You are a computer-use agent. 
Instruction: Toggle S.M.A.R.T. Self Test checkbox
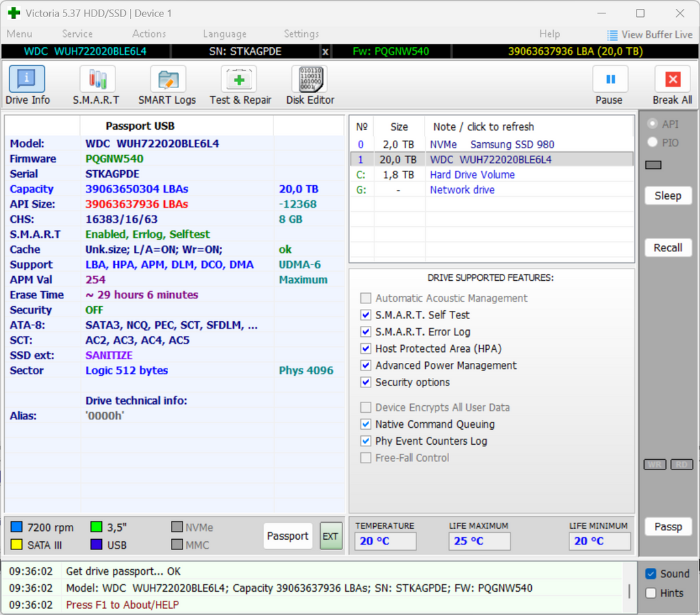point(366,315)
